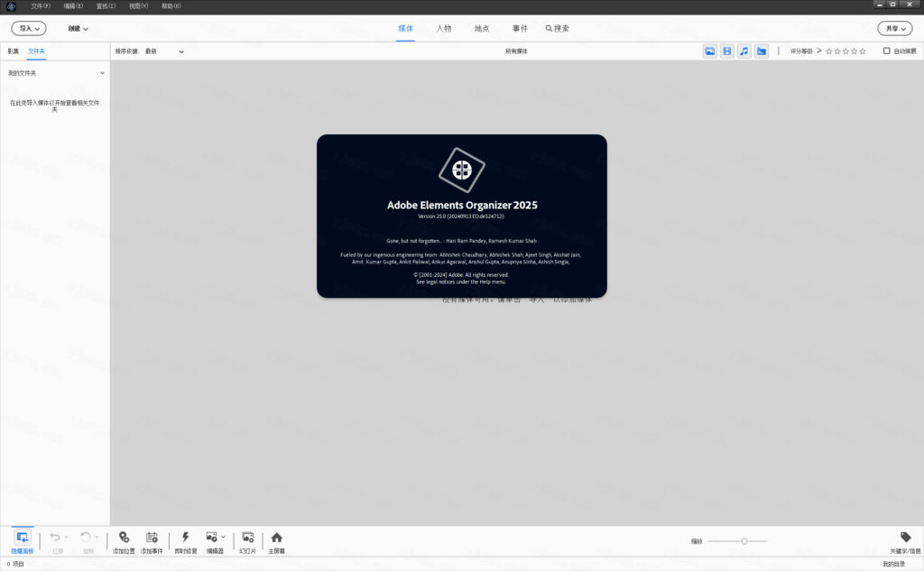924x571 pixels.
Task: Open the 事件 events tab
Action: [520, 28]
